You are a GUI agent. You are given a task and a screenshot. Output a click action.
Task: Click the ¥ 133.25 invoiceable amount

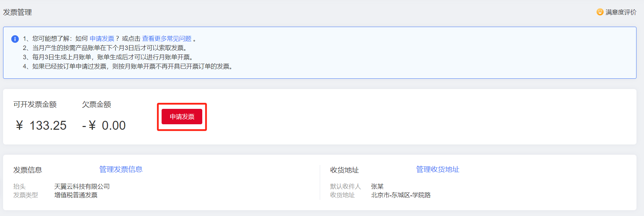pyautogui.click(x=41, y=126)
